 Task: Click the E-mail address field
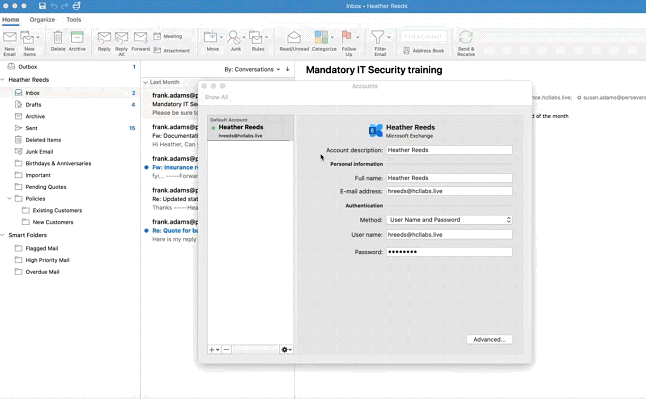(x=449, y=191)
